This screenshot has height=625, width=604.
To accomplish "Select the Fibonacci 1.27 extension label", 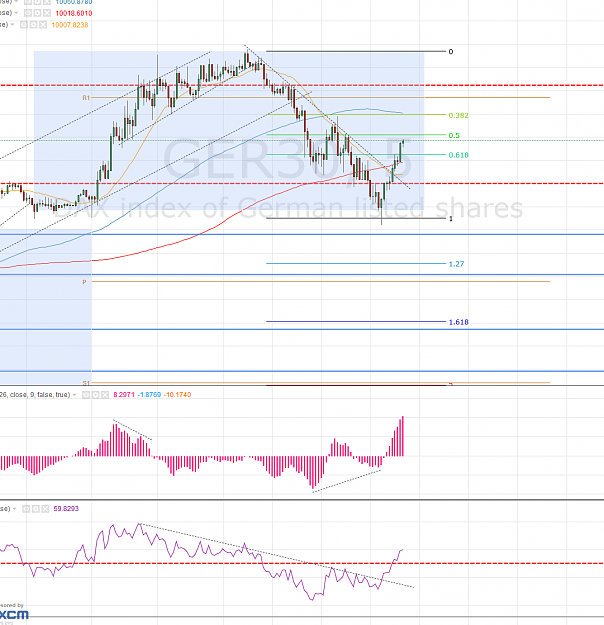I will 456,264.
